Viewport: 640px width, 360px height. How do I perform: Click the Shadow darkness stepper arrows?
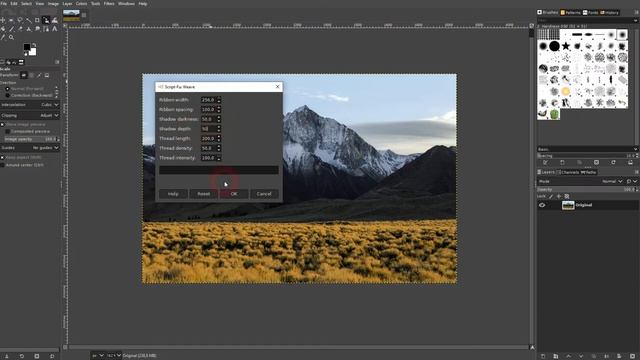pyautogui.click(x=219, y=119)
